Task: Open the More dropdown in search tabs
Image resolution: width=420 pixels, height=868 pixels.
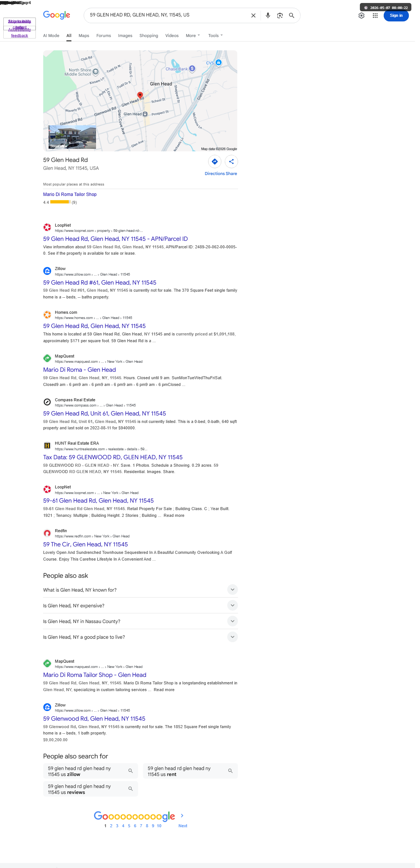Action: 193,36
